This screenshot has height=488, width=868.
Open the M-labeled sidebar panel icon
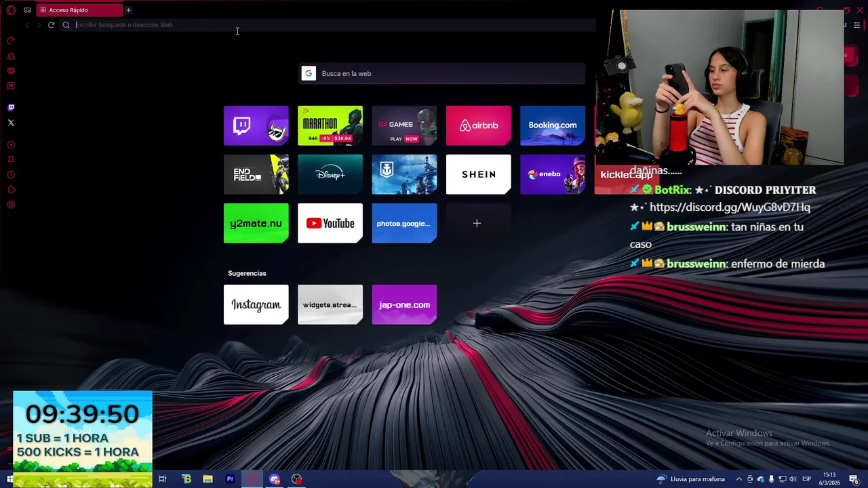point(11,86)
